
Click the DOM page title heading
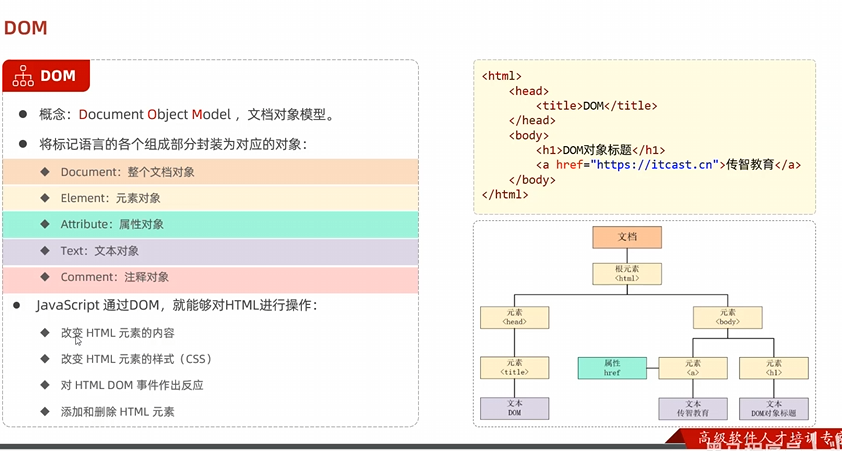pos(26,28)
